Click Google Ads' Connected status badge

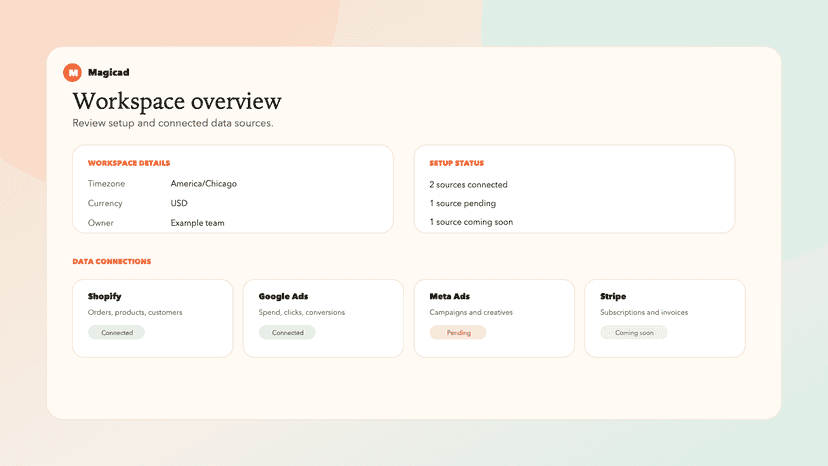(287, 332)
